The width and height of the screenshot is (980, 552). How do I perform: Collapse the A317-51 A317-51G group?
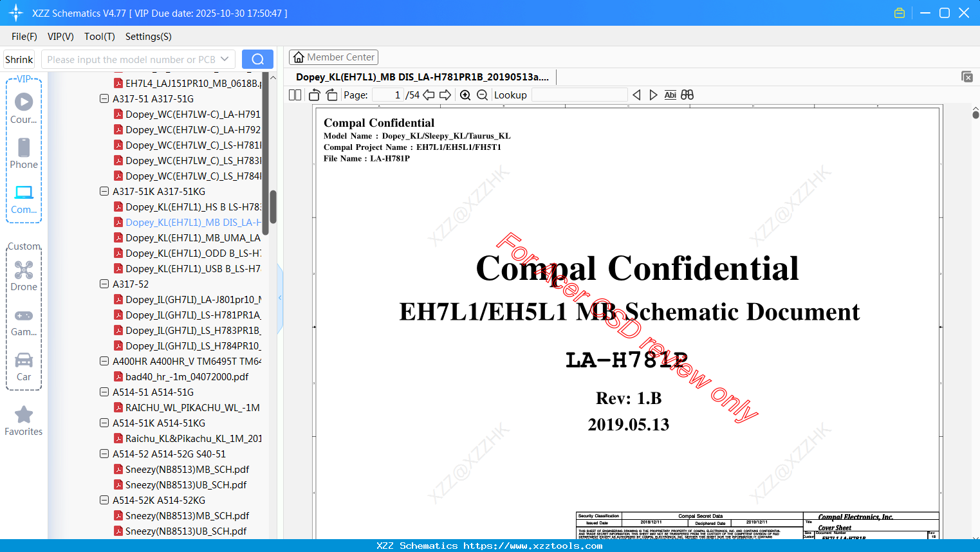[x=104, y=99]
